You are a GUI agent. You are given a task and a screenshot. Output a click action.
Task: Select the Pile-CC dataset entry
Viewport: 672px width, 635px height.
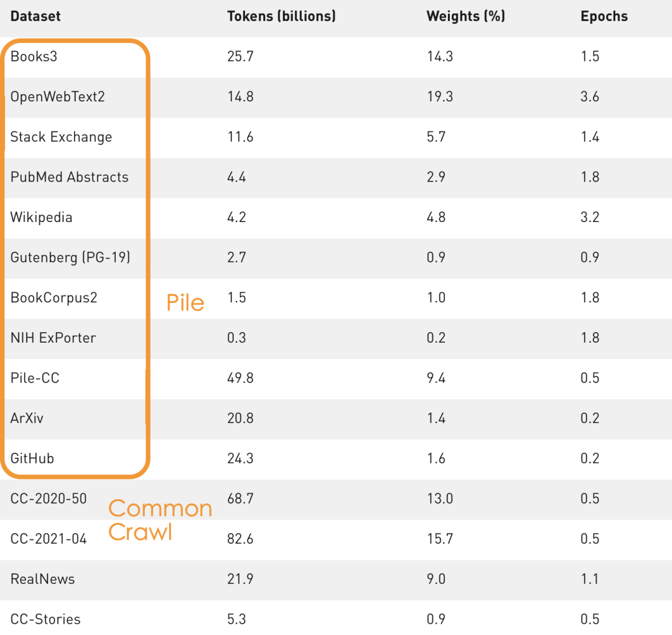[35, 378]
